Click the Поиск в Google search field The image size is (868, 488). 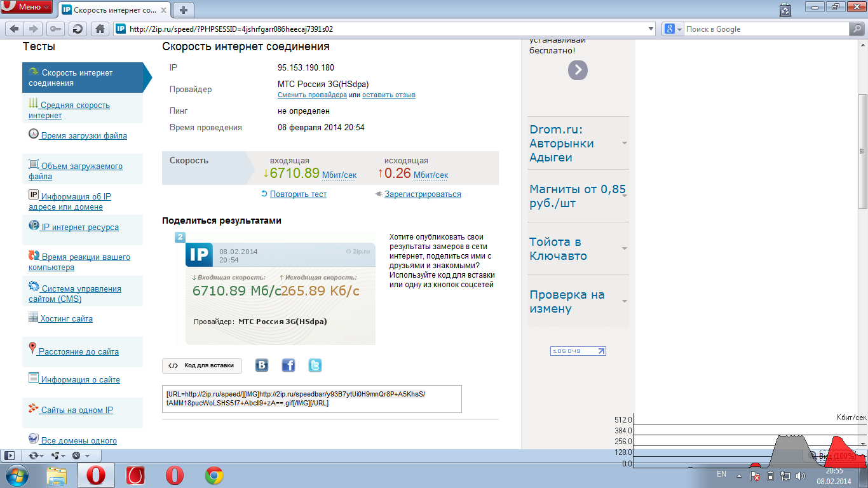pos(766,29)
